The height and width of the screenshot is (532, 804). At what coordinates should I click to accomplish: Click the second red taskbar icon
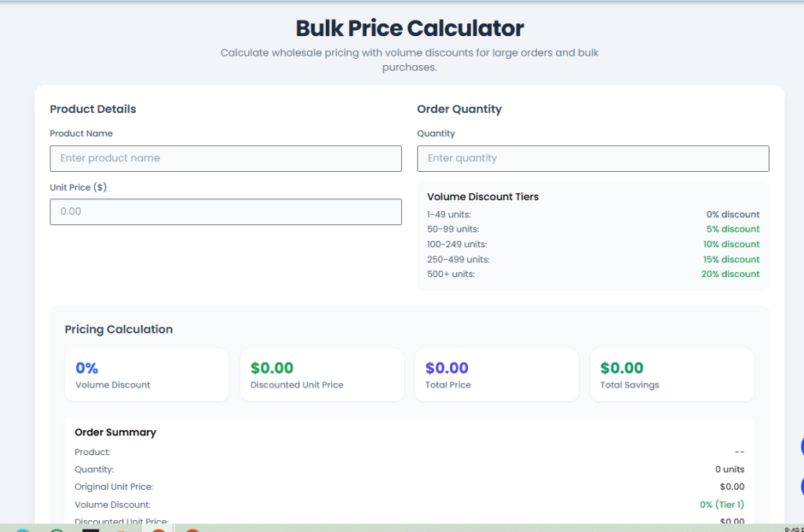[x=192, y=530]
